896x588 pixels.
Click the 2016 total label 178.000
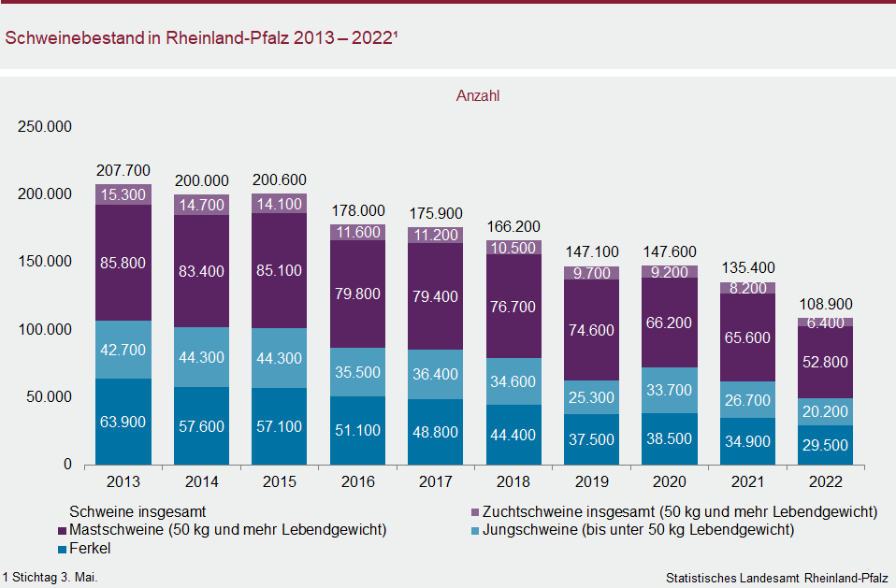click(x=358, y=210)
